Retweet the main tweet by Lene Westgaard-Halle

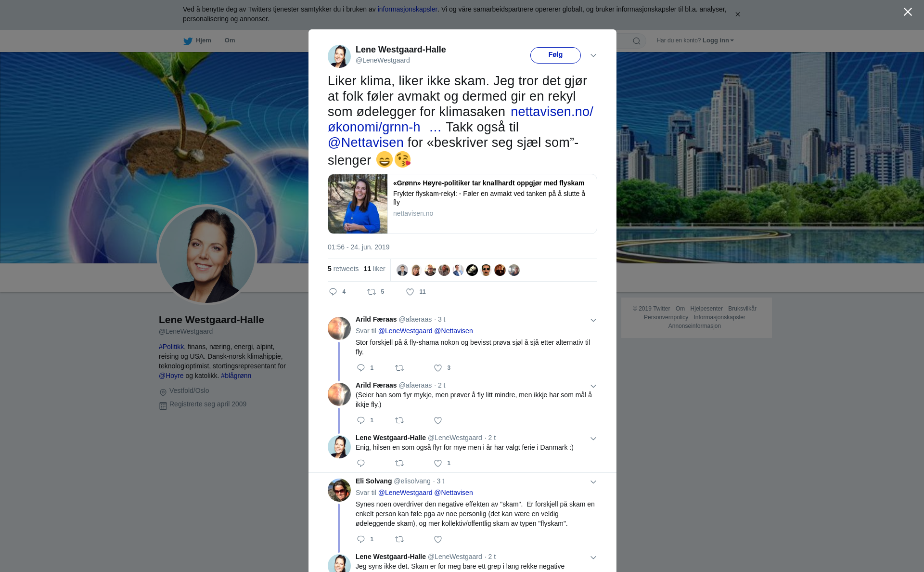(372, 292)
